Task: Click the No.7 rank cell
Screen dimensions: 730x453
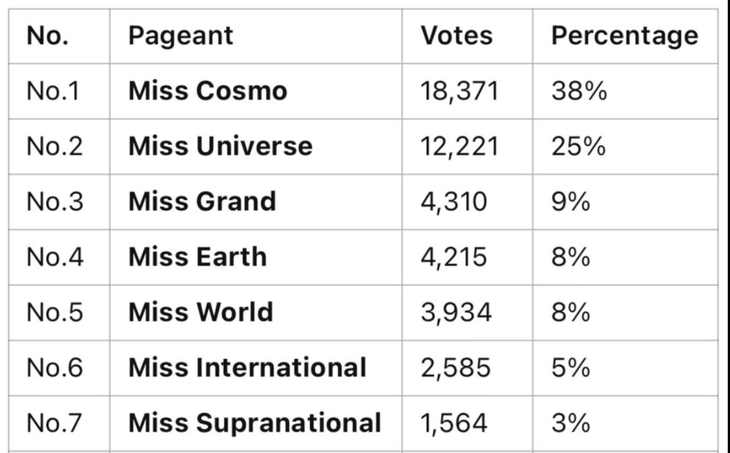Action: coord(52,423)
